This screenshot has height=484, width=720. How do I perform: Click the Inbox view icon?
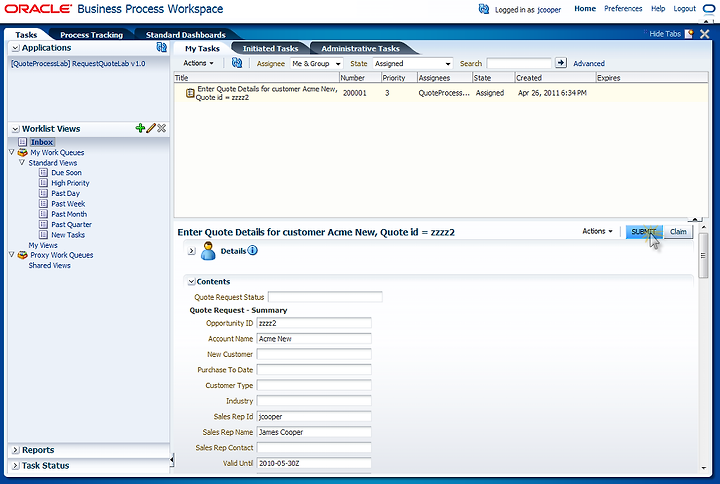[x=22, y=142]
